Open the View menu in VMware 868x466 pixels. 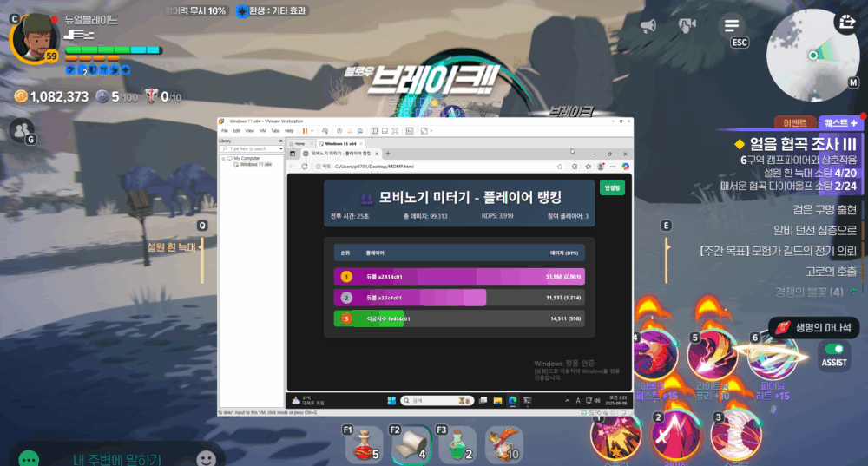coord(250,131)
